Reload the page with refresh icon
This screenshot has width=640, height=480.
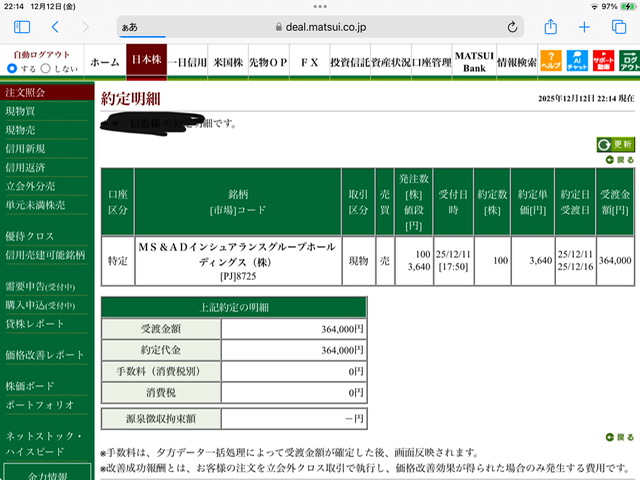512,27
